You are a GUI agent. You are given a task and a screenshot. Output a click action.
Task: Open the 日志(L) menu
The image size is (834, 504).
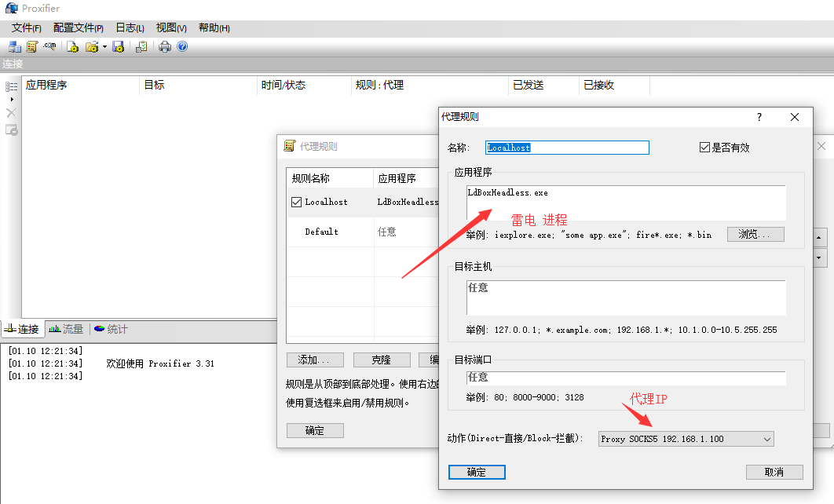click(130, 27)
